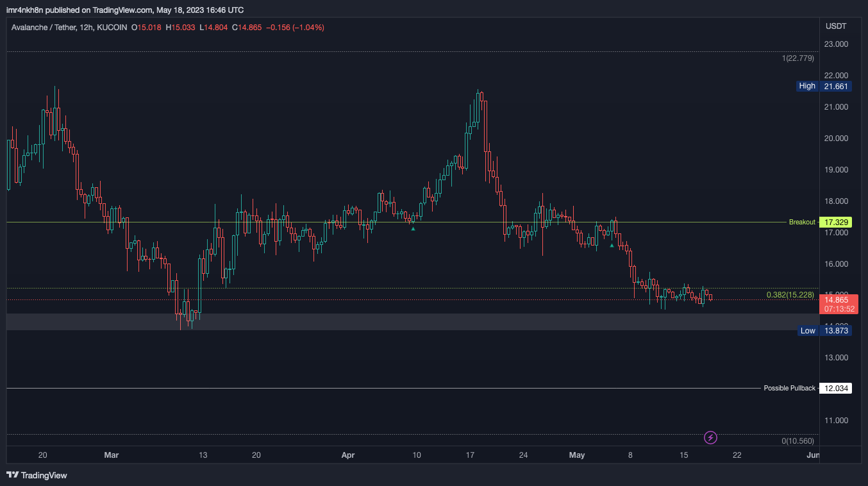868x486 pixels.
Task: Click the 24 date axis label
Action: point(524,455)
